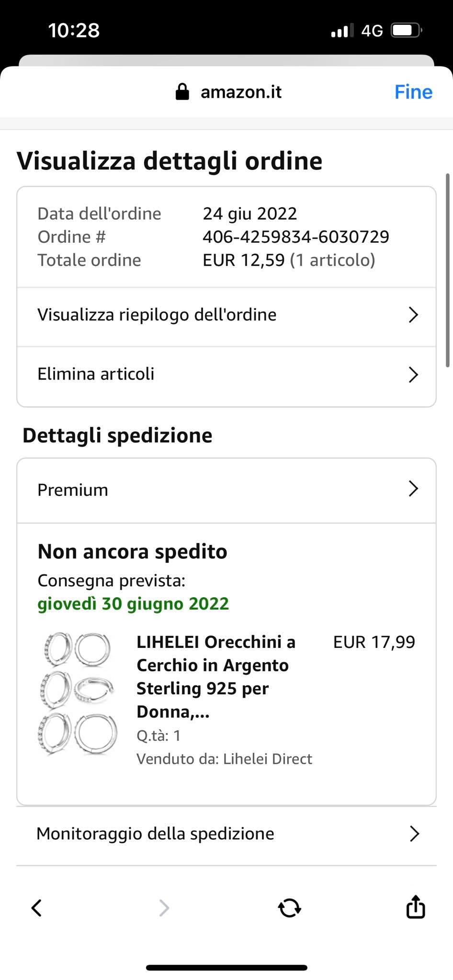The height and width of the screenshot is (980, 453).
Task: Tap the browser back arrow icon
Action: 36,908
